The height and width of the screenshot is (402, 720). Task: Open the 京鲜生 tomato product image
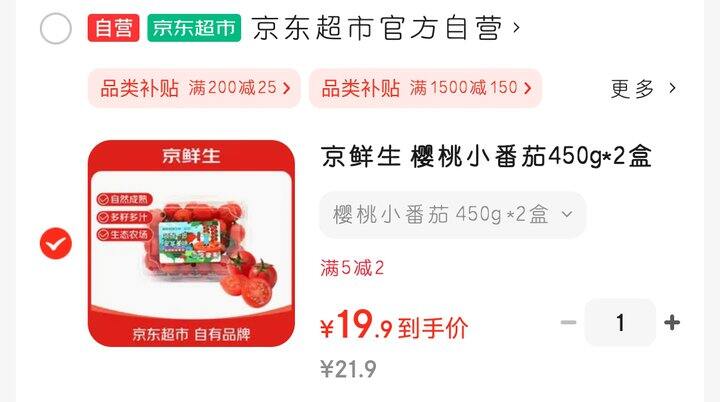pyautogui.click(x=191, y=243)
